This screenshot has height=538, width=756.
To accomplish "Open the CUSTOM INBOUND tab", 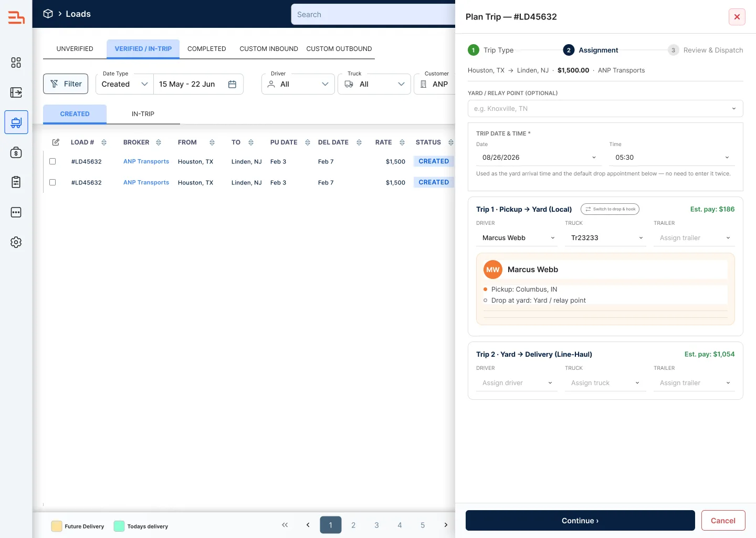I will pos(269,49).
